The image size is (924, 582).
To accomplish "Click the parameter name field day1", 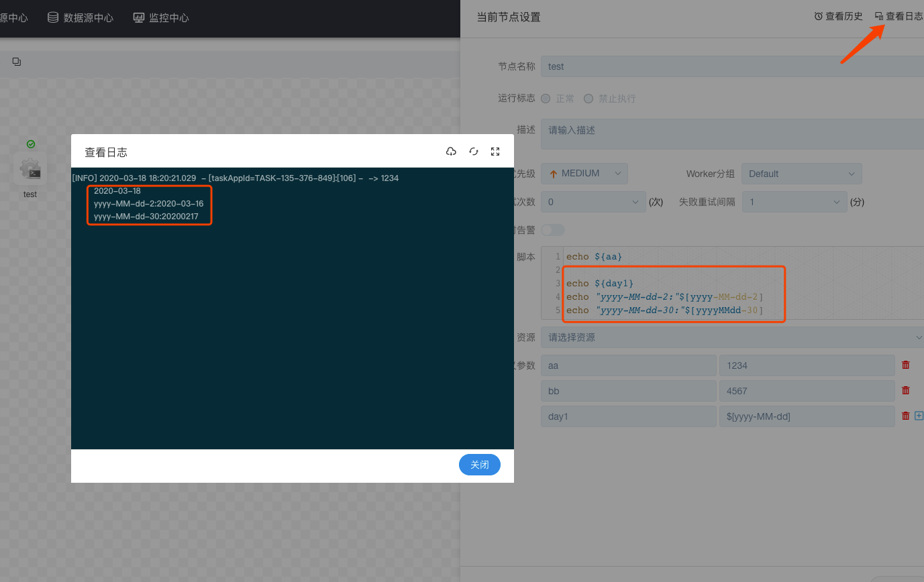I will (x=629, y=416).
